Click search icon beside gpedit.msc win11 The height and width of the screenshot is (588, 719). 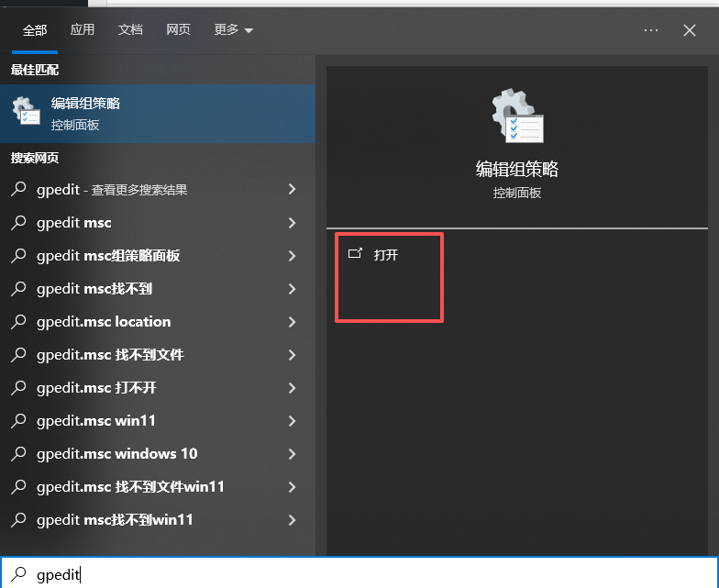click(18, 421)
